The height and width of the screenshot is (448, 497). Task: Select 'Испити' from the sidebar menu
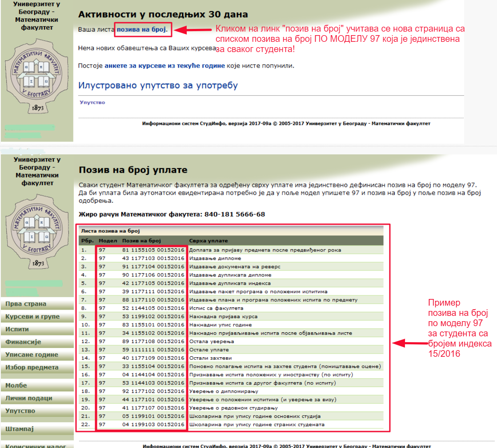17,330
